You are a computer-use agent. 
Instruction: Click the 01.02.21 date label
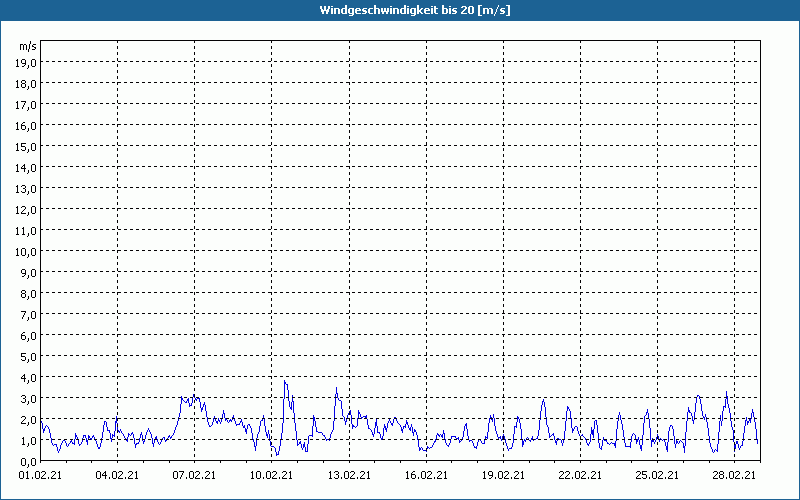click(40, 475)
